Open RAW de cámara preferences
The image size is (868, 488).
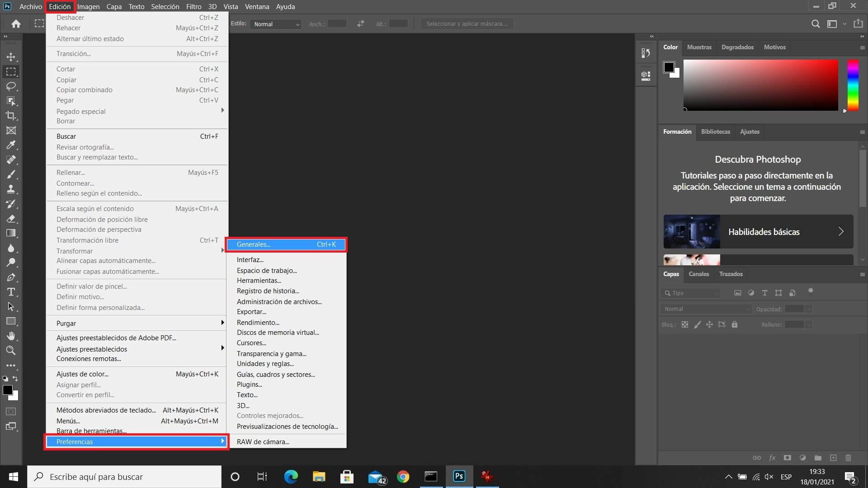tap(286, 442)
